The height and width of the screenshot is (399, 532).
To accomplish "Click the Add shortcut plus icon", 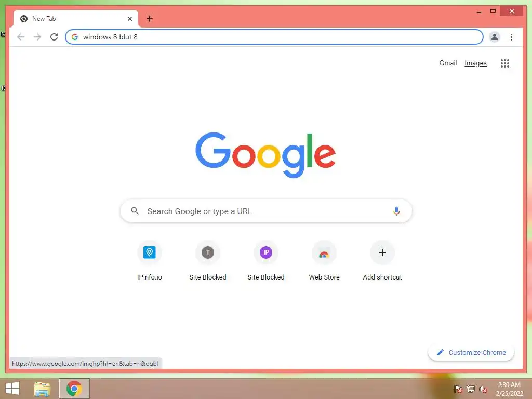I will [382, 252].
